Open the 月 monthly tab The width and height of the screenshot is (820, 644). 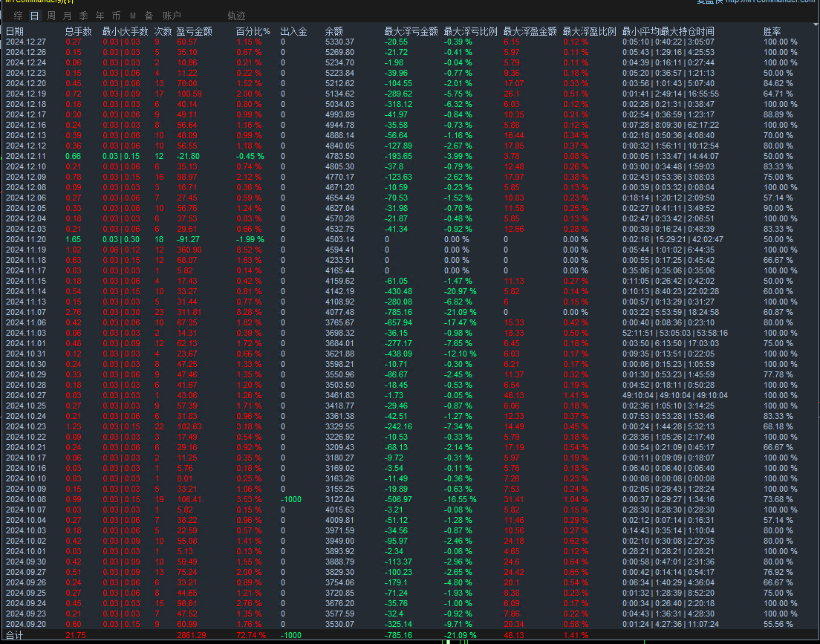[x=67, y=16]
